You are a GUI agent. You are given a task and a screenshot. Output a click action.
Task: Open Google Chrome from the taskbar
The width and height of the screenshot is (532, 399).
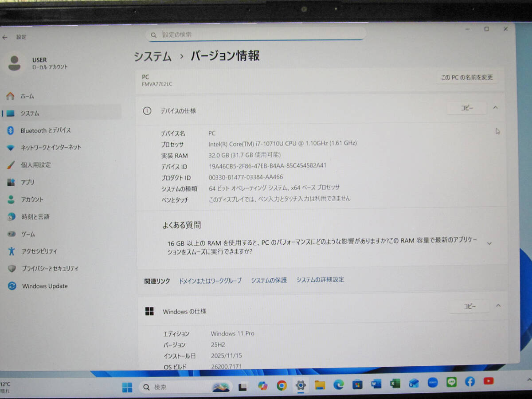click(282, 386)
